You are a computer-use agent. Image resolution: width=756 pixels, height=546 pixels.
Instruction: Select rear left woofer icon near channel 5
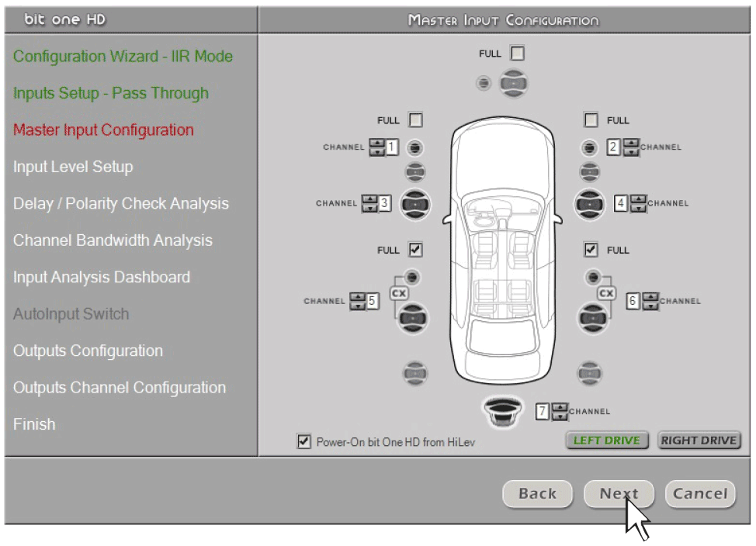pyautogui.click(x=412, y=318)
